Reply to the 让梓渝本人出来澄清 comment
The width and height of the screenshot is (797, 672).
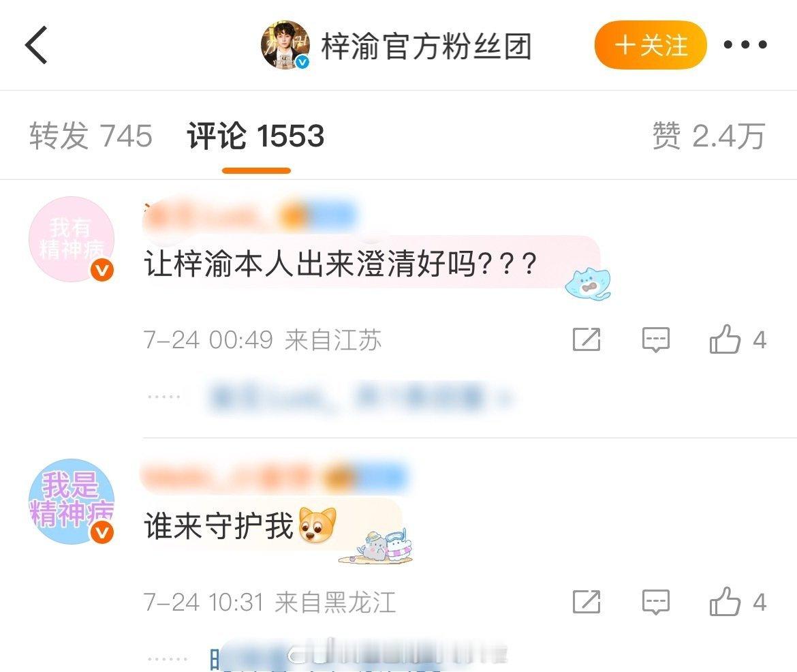[656, 339]
